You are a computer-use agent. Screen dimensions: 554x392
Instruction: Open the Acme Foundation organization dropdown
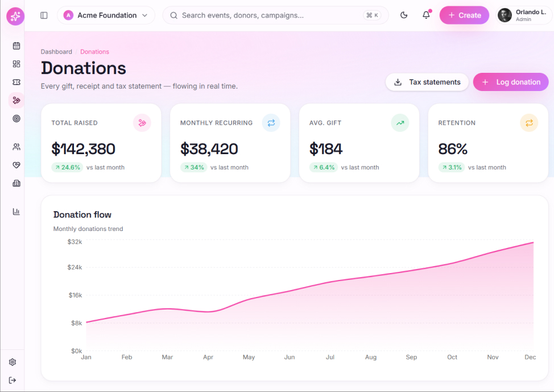pos(106,15)
